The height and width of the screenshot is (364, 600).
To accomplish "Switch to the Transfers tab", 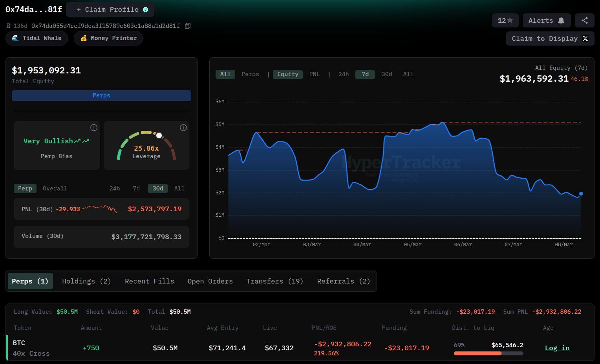I will (x=274, y=281).
